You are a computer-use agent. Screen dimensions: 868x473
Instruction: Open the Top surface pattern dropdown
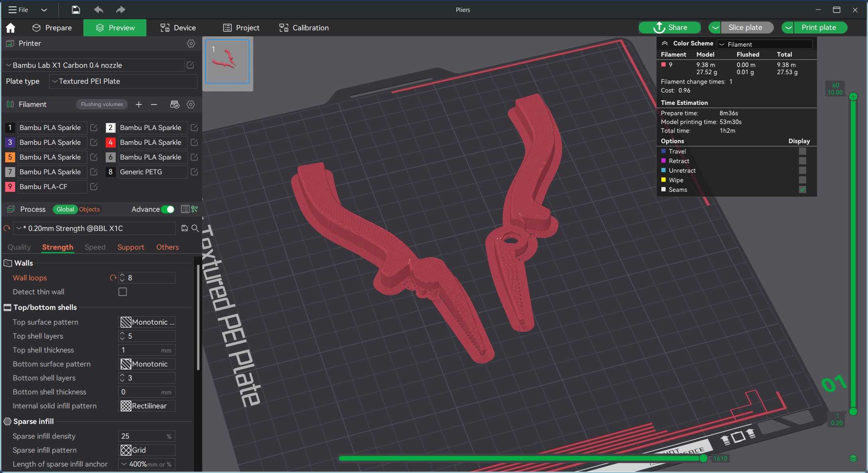pyautogui.click(x=147, y=322)
